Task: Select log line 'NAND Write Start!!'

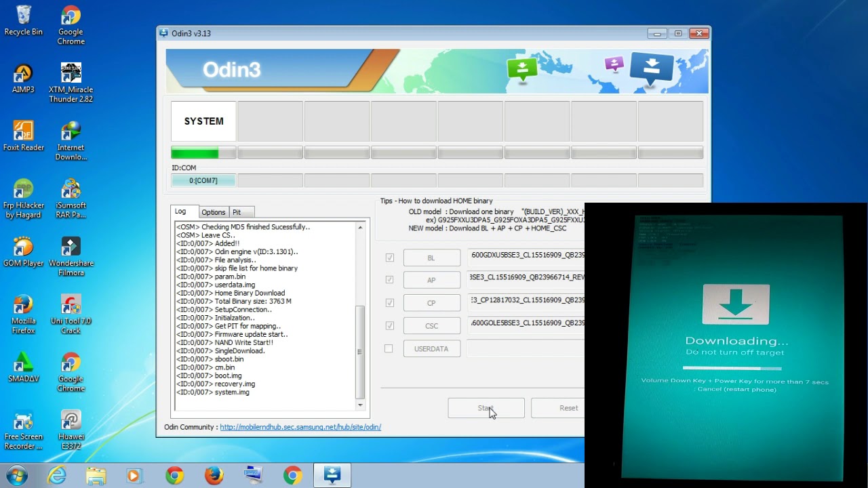Action: 224,343
